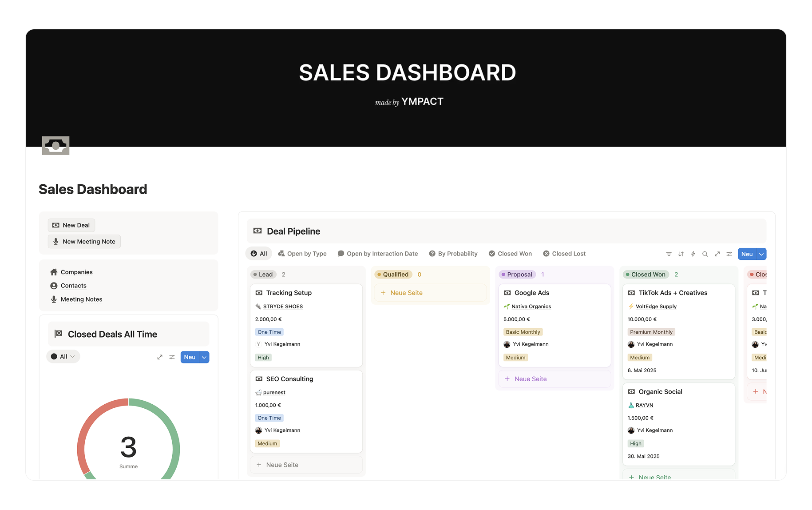Image resolution: width=812 pixels, height=510 pixels.
Task: Open the All view dropdown in Closed Deals
Action: coord(63,357)
